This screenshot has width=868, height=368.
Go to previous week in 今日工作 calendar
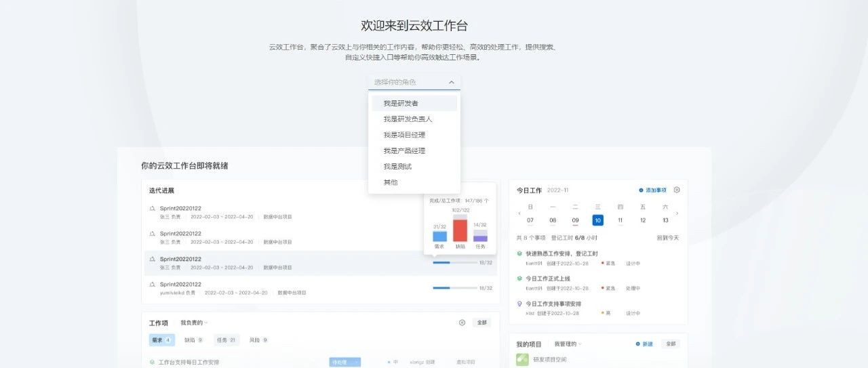pos(519,213)
